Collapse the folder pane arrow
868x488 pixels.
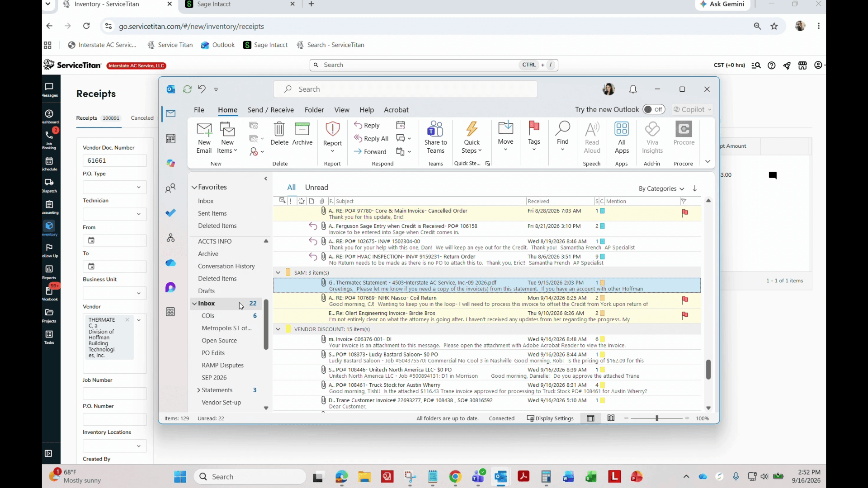tap(266, 179)
